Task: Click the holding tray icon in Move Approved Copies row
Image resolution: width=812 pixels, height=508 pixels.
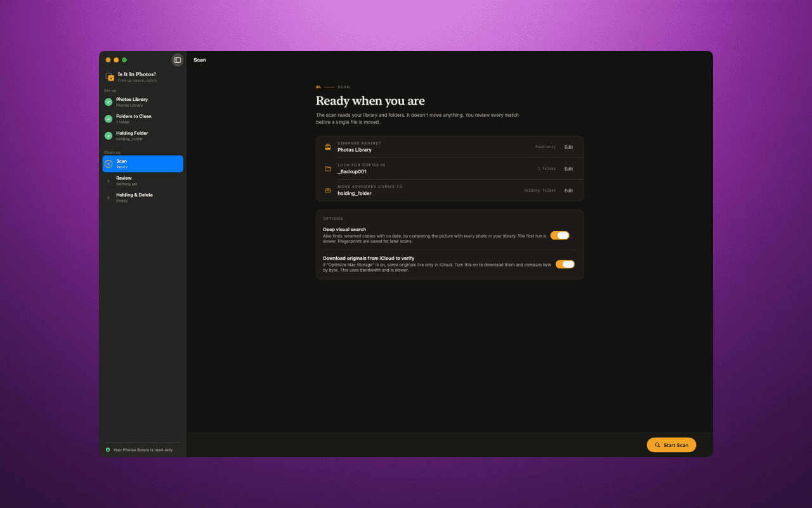Action: [x=328, y=190]
